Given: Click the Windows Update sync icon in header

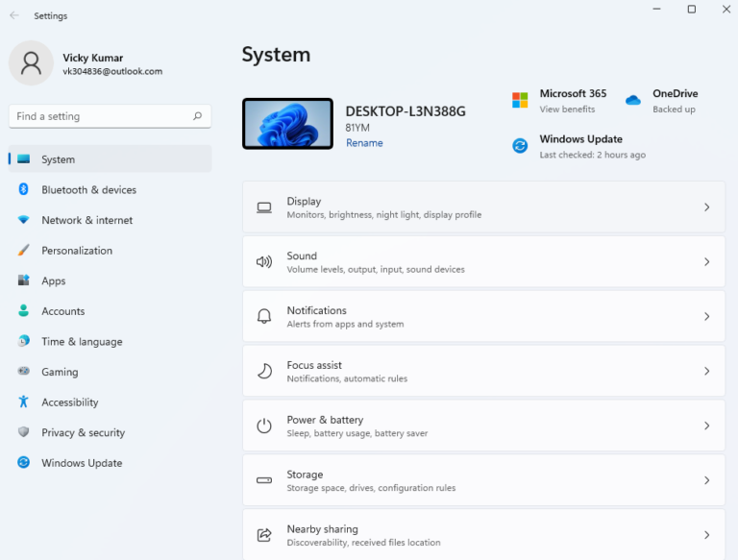Looking at the screenshot, I should pos(520,146).
